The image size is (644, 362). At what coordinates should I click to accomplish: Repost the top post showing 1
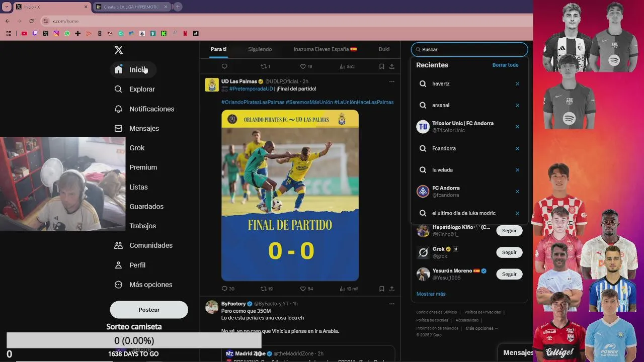coord(263,66)
